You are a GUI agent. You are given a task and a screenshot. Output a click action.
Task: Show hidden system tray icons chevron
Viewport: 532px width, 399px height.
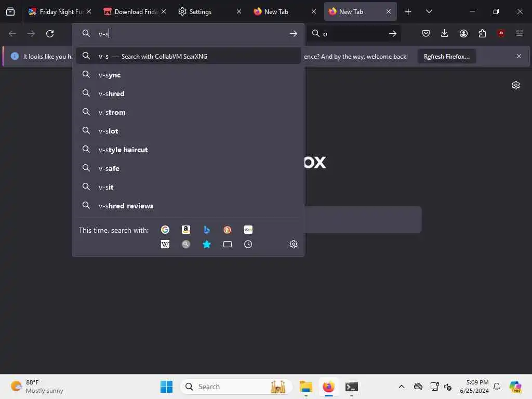(x=402, y=387)
